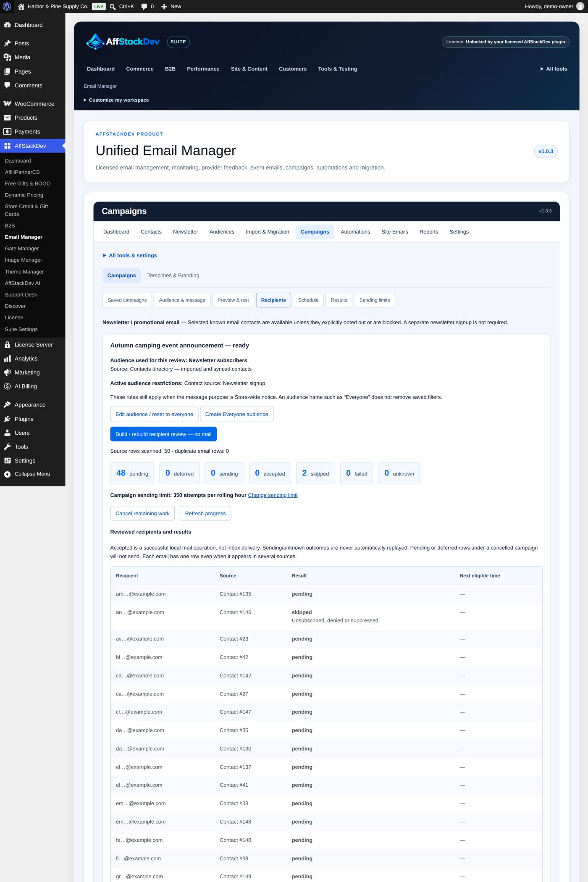Open the Commerce suite menu
This screenshot has width=588, height=882.
pyautogui.click(x=140, y=69)
